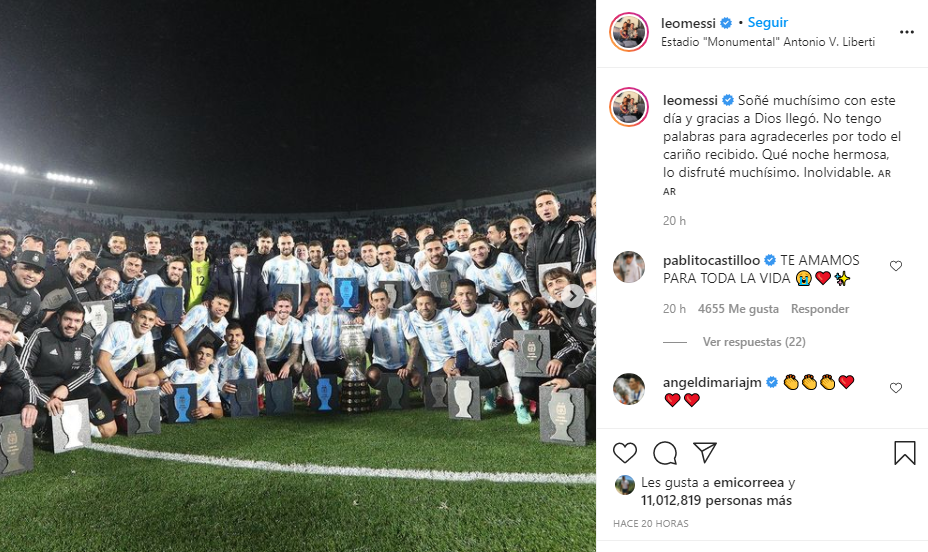Click leomessi's avatar beside the caption
This screenshot has height=552, width=928.
click(629, 107)
